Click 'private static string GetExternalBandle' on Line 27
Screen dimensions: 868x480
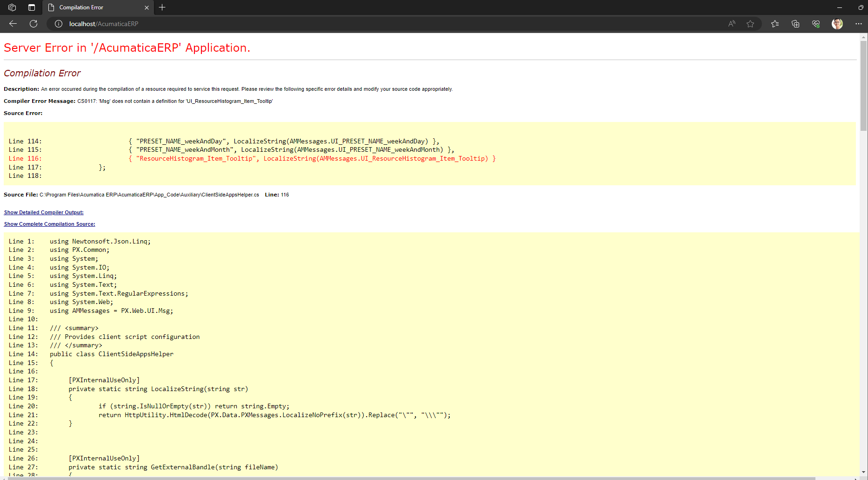(x=174, y=467)
